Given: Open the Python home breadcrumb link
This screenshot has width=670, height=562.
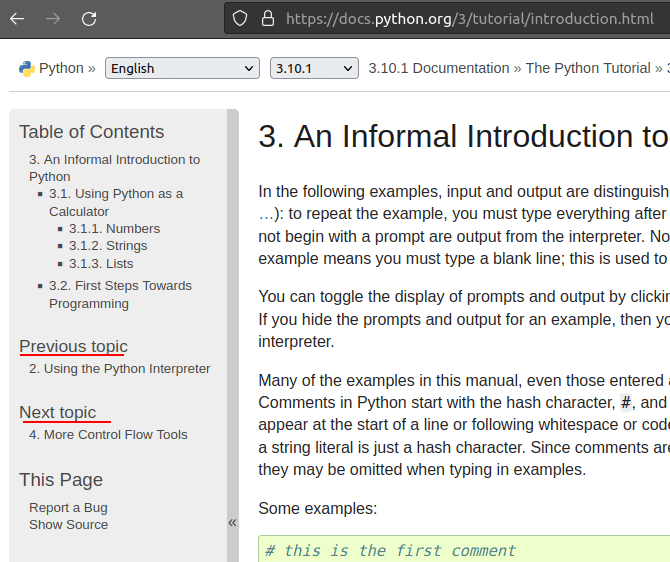Looking at the screenshot, I should 61,68.
